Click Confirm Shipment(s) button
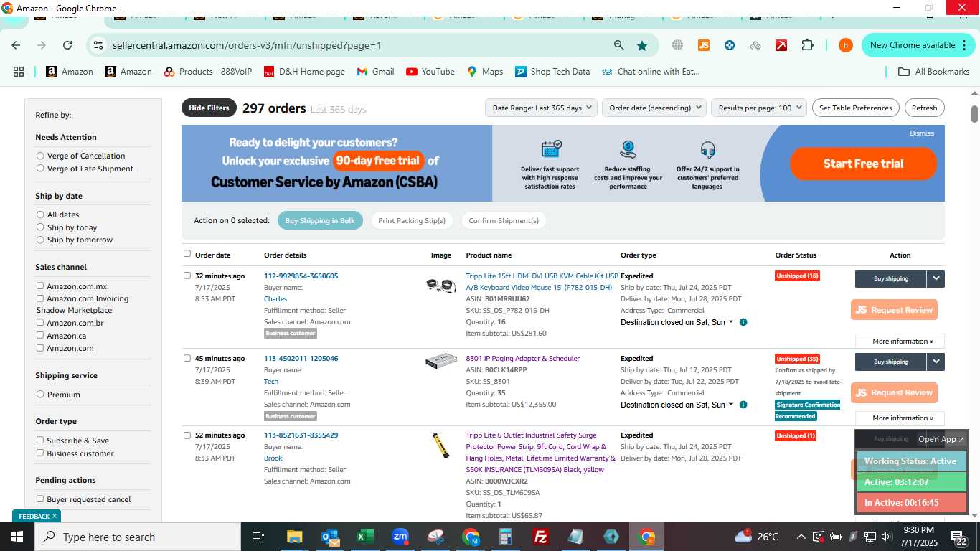The image size is (980, 551). [x=504, y=220]
